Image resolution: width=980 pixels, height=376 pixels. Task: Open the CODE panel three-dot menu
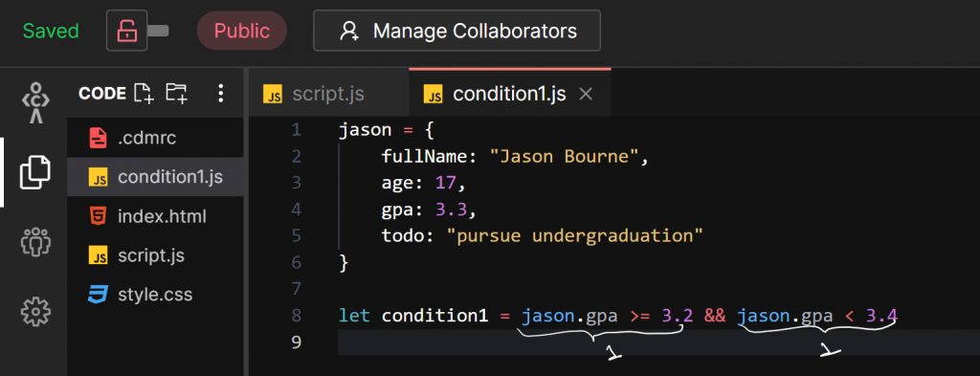[x=220, y=93]
